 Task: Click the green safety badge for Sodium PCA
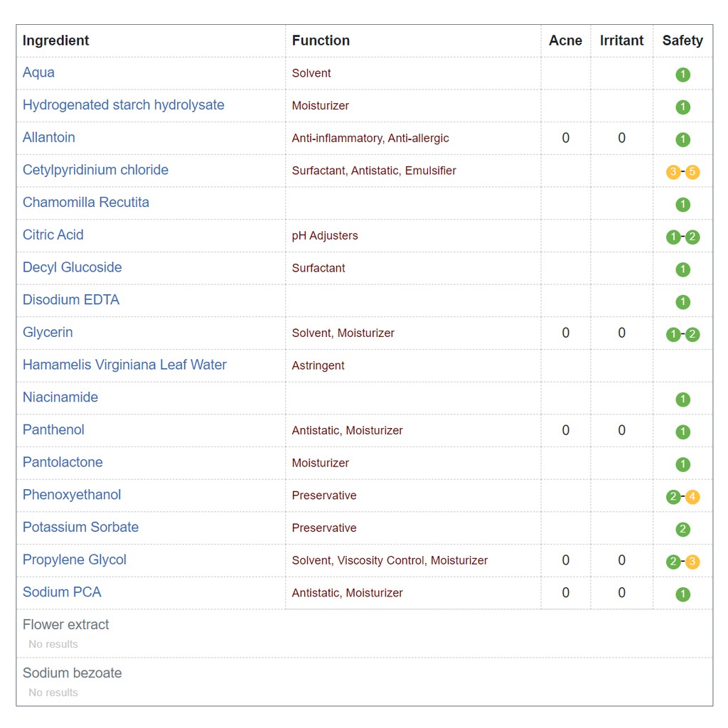pyautogui.click(x=682, y=594)
